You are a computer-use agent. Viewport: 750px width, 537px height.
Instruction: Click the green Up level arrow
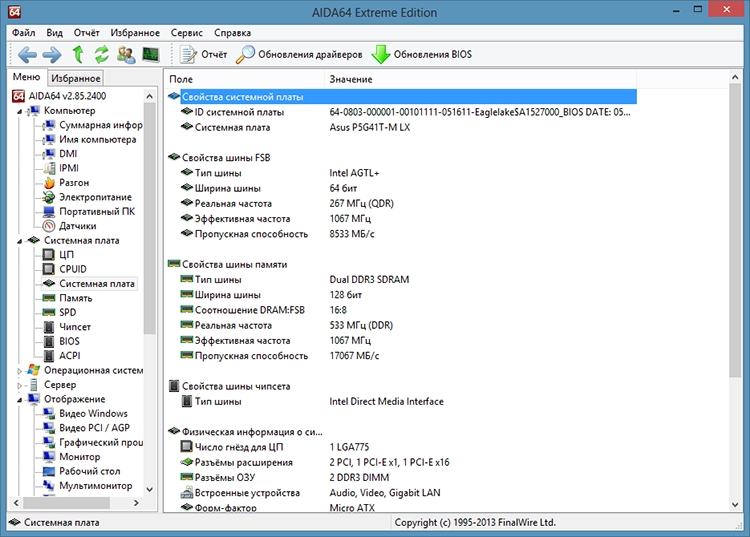tap(78, 54)
